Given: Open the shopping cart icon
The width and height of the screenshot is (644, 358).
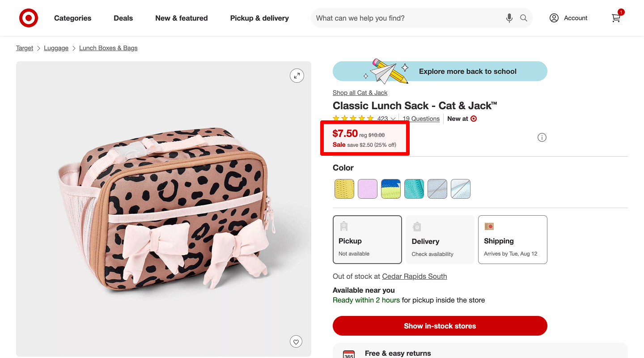Looking at the screenshot, I should 616,18.
